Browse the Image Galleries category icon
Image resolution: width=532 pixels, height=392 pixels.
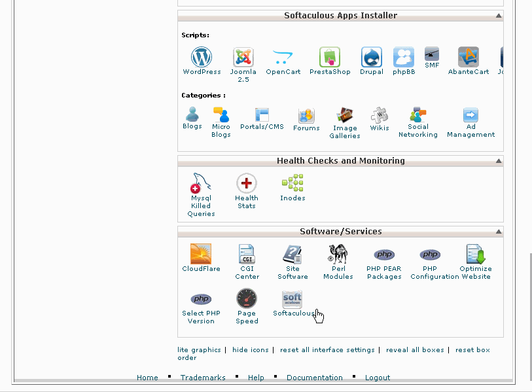tap(344, 115)
